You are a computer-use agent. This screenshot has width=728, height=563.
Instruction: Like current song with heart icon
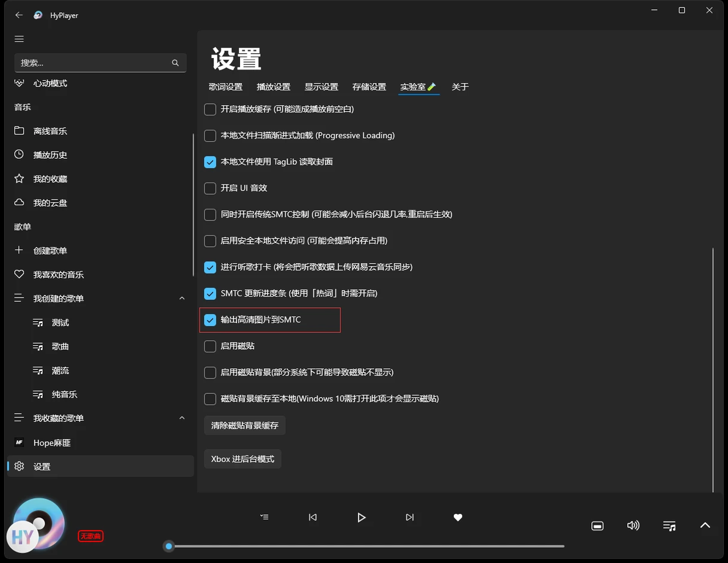(458, 517)
